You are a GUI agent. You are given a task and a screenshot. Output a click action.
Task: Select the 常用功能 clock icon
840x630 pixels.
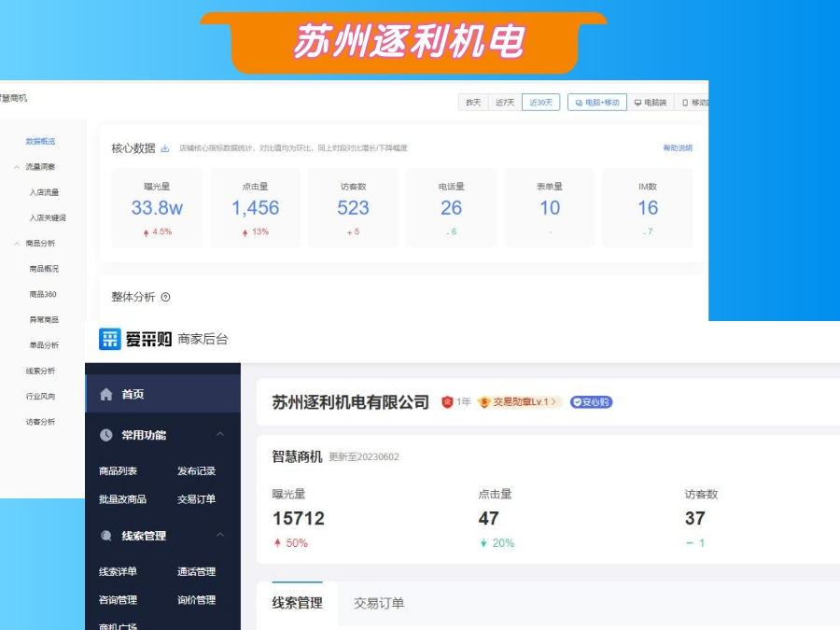pos(105,434)
